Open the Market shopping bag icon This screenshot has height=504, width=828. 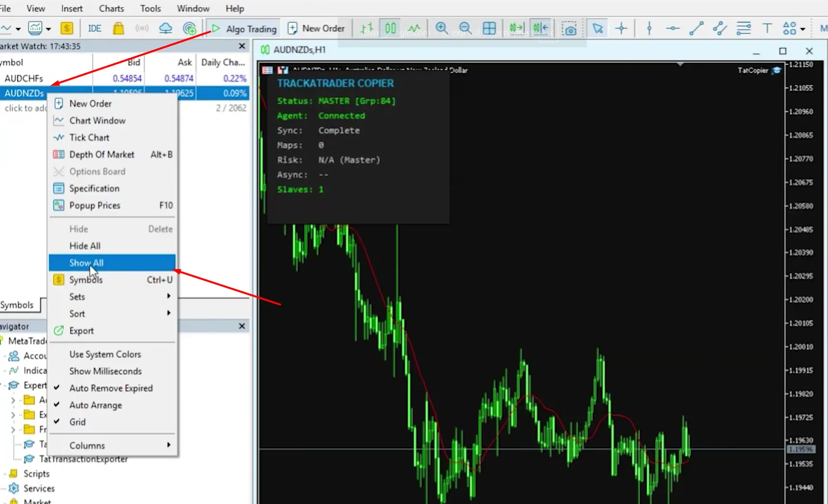point(118,28)
